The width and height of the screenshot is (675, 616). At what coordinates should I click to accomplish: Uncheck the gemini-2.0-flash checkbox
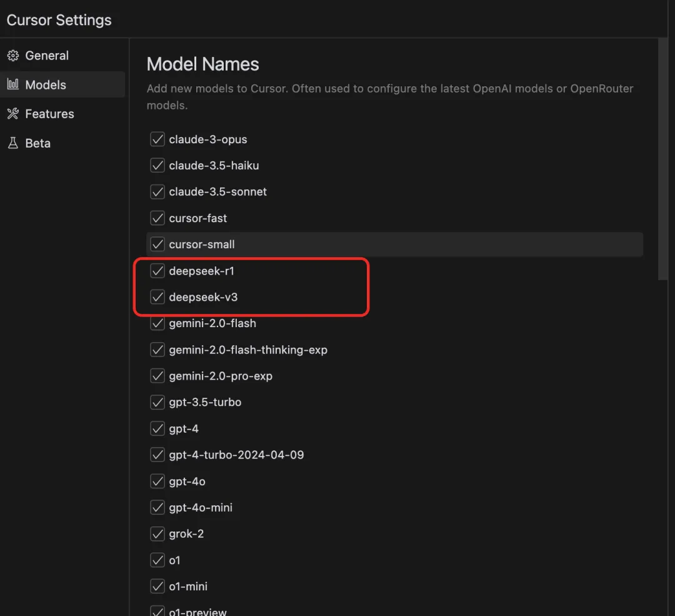(157, 323)
